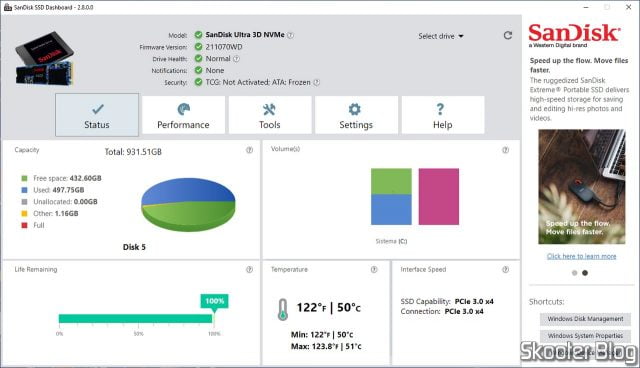Screen dimensions: 640x368
Task: Open the Windows Disk Management shortcut
Action: pos(585,319)
